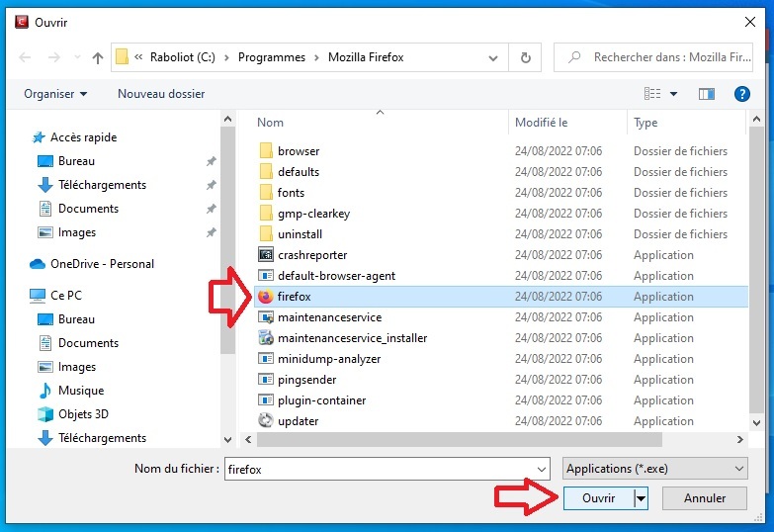The image size is (774, 532).
Task: Sort by the Modifié le column header
Action: coord(541,123)
